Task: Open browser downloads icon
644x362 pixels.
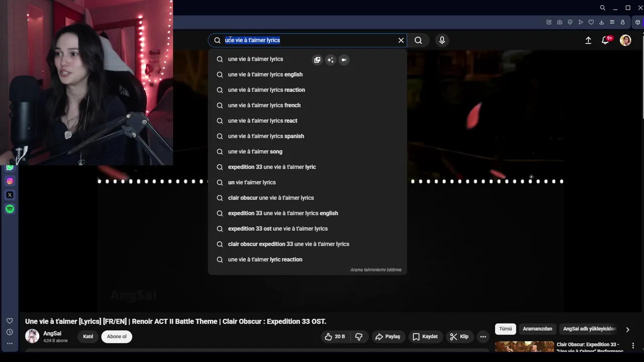Action: click(601, 22)
